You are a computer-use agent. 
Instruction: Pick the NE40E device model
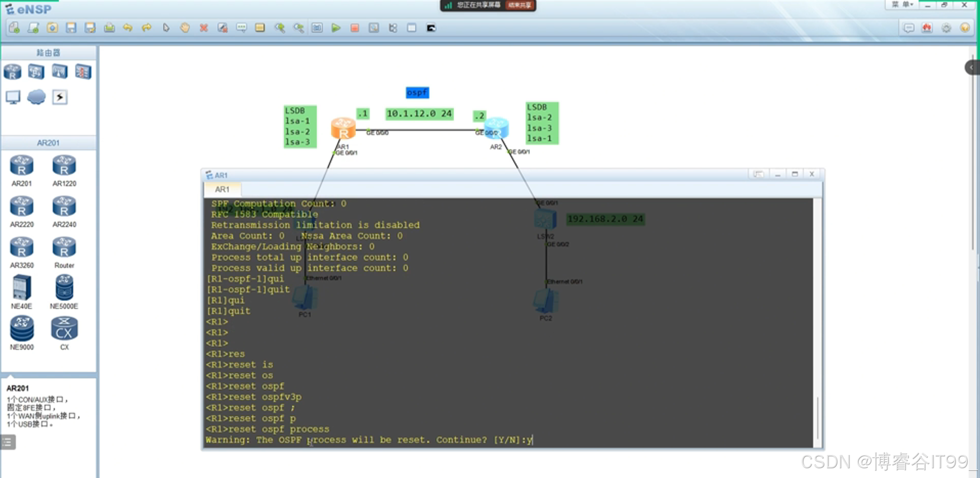tap(21, 292)
